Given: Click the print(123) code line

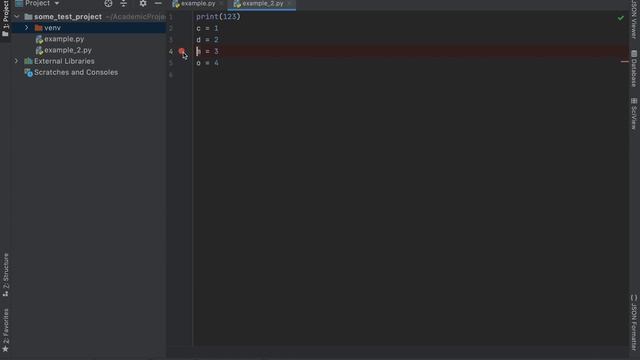Looking at the screenshot, I should (x=218, y=17).
